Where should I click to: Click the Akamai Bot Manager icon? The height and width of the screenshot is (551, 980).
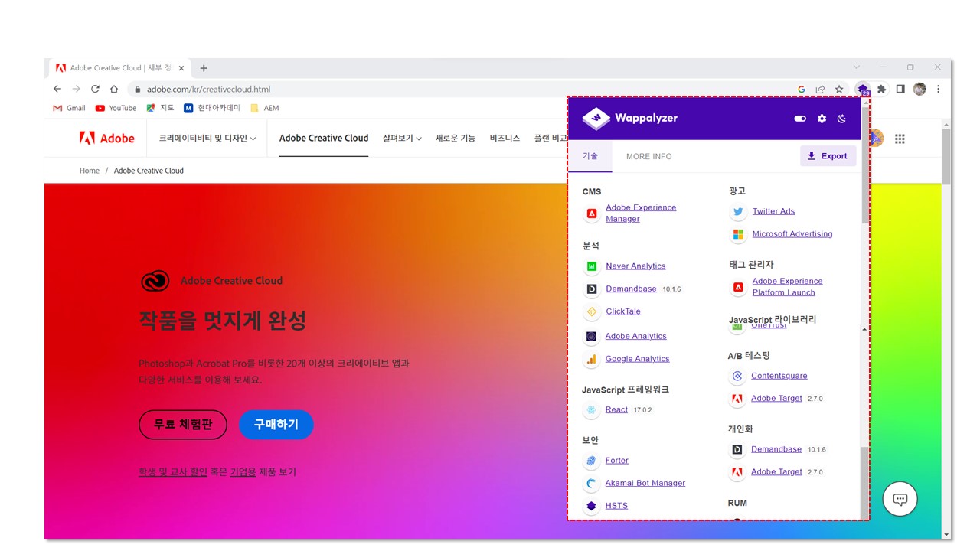[x=591, y=484]
